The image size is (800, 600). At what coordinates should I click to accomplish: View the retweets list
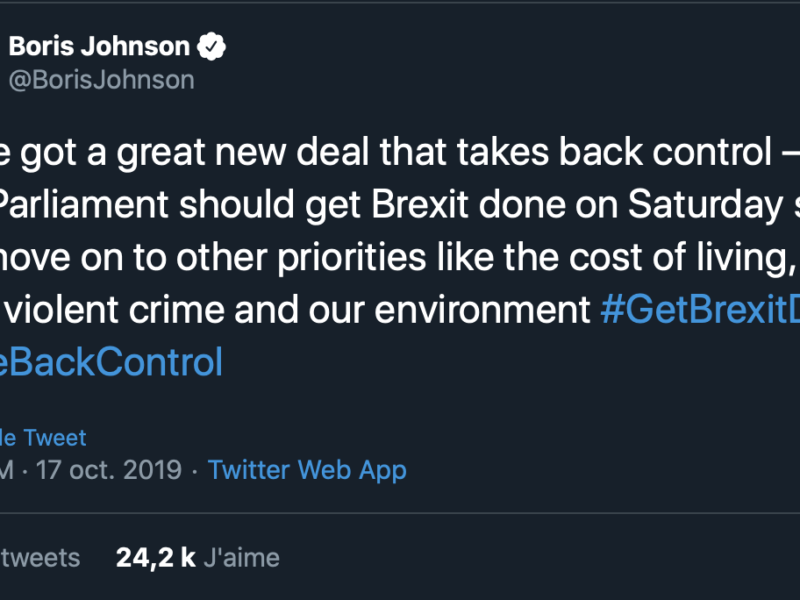pyautogui.click(x=40, y=557)
